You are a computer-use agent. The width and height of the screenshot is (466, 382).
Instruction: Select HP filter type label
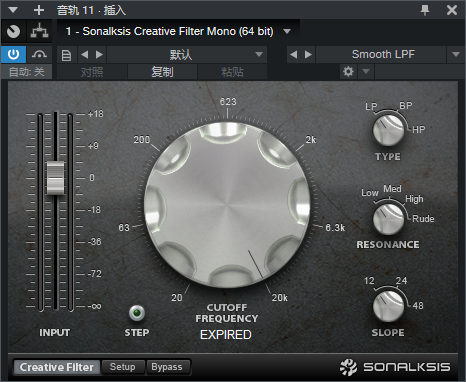[419, 129]
